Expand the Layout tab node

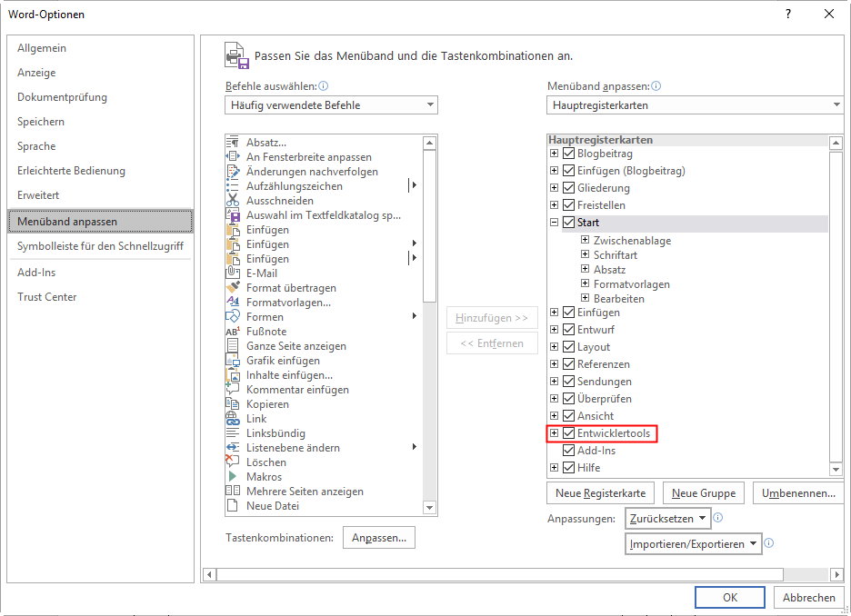click(554, 346)
